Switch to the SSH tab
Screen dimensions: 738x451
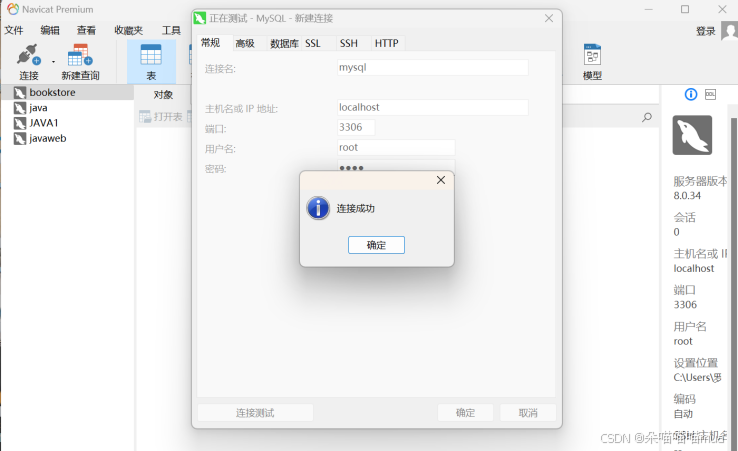point(348,43)
